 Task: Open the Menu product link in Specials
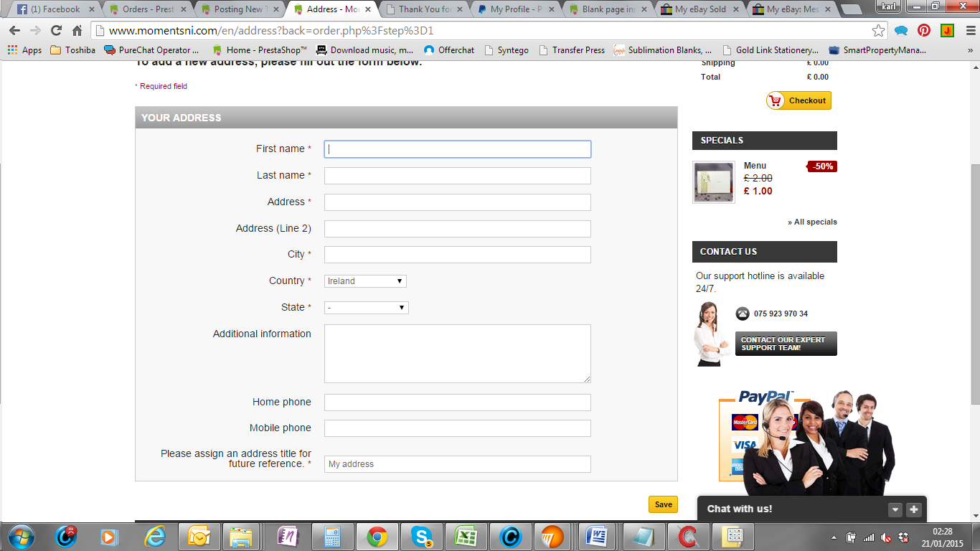point(755,166)
